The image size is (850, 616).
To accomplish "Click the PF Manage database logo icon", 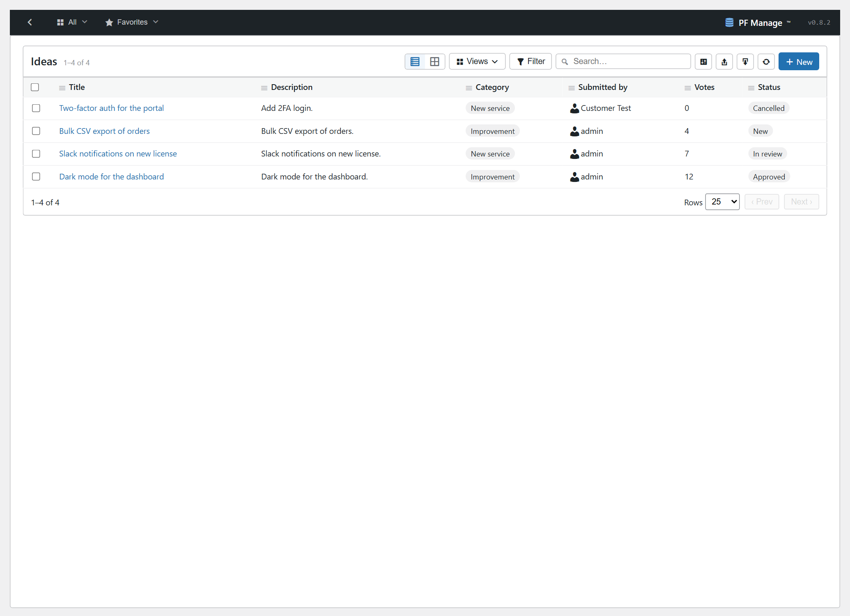I will pos(729,23).
